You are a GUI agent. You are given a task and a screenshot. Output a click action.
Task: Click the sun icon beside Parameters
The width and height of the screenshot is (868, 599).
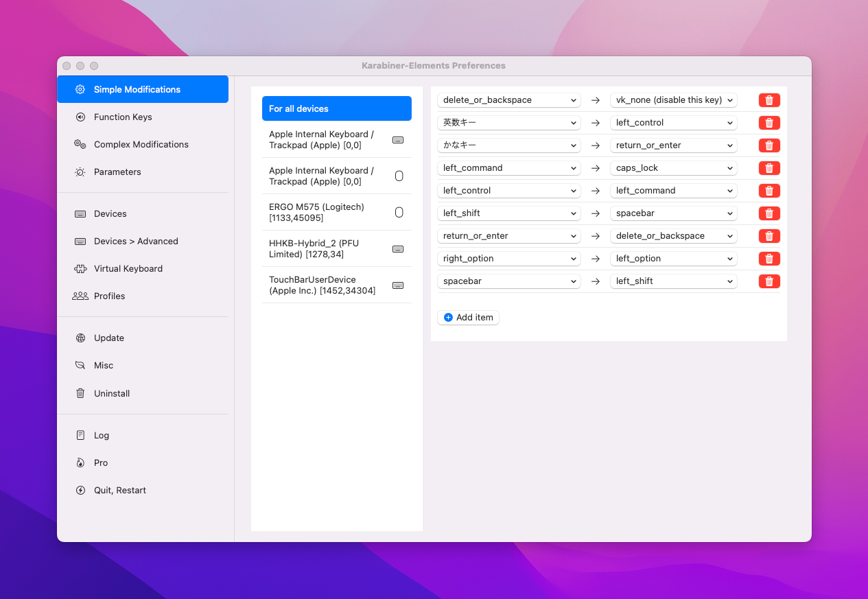pos(80,172)
